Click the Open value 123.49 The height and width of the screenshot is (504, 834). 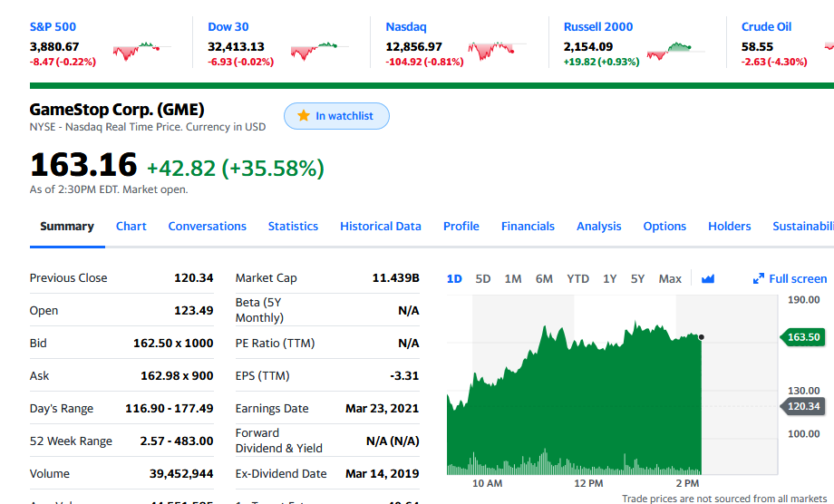point(194,311)
